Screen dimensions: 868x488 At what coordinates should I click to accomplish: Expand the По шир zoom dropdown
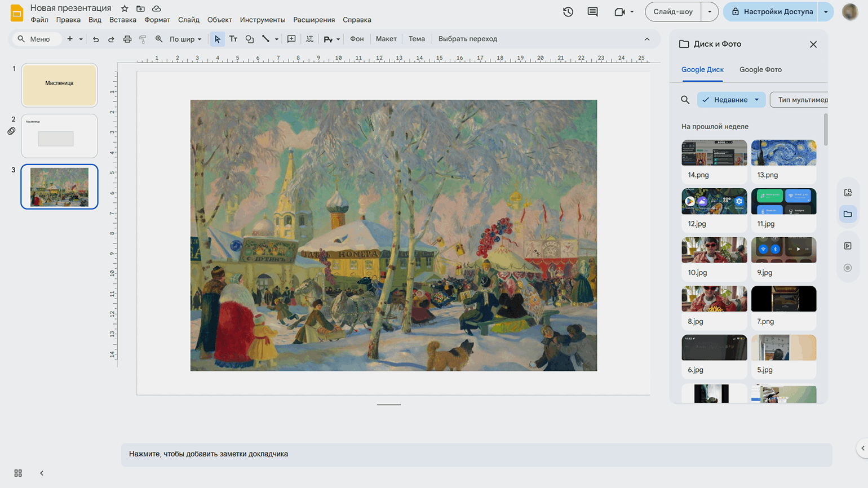pos(185,39)
